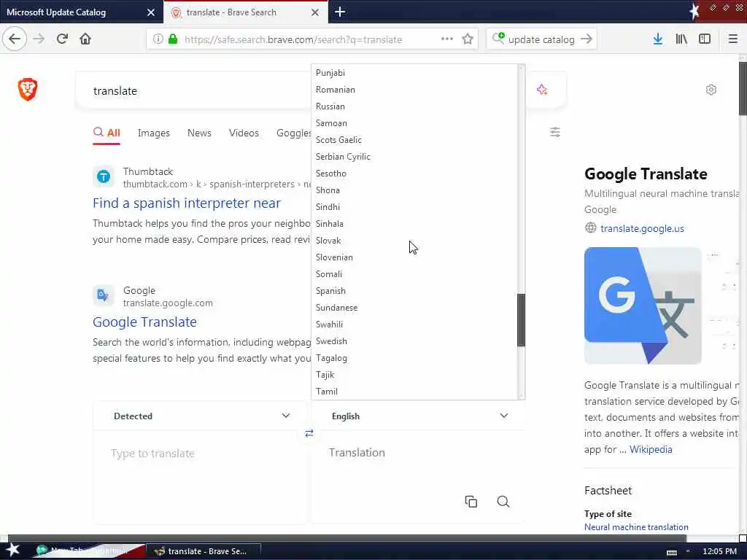This screenshot has height=560, width=747.
Task: Toggle the sidebar view icon
Action: pos(705,39)
